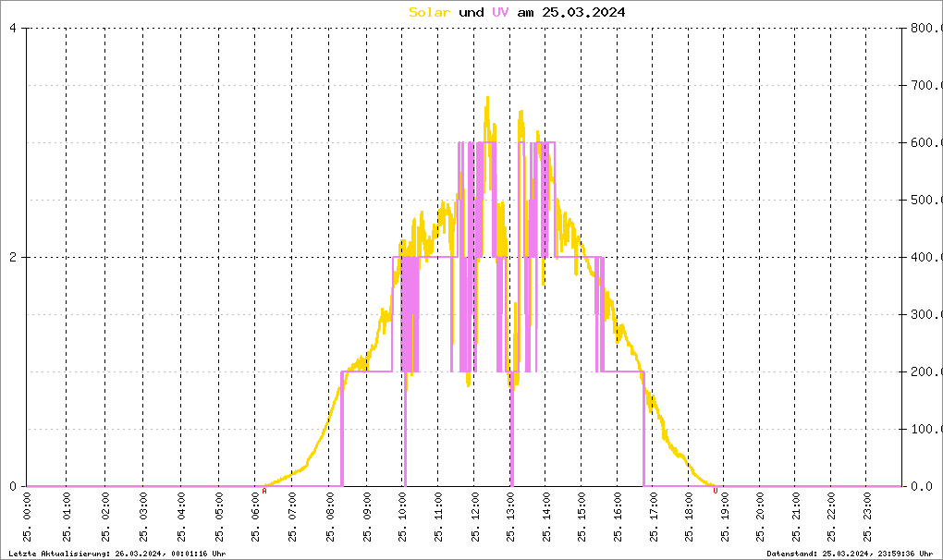
Task: Click the left axis label '0'
Action: coord(13,486)
